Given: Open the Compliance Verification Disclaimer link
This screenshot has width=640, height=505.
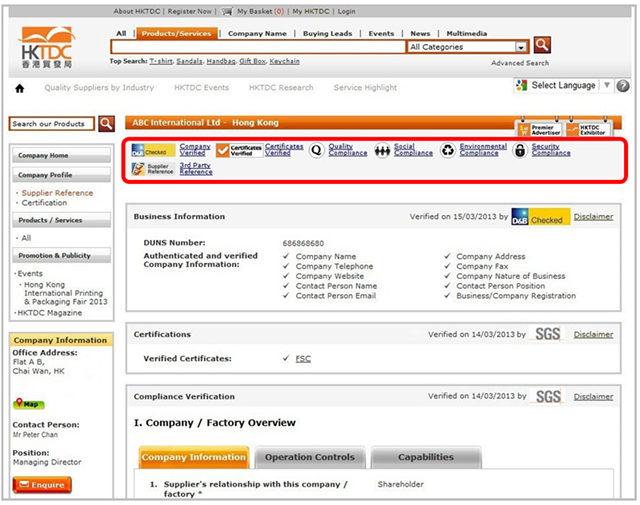Looking at the screenshot, I should [x=593, y=396].
